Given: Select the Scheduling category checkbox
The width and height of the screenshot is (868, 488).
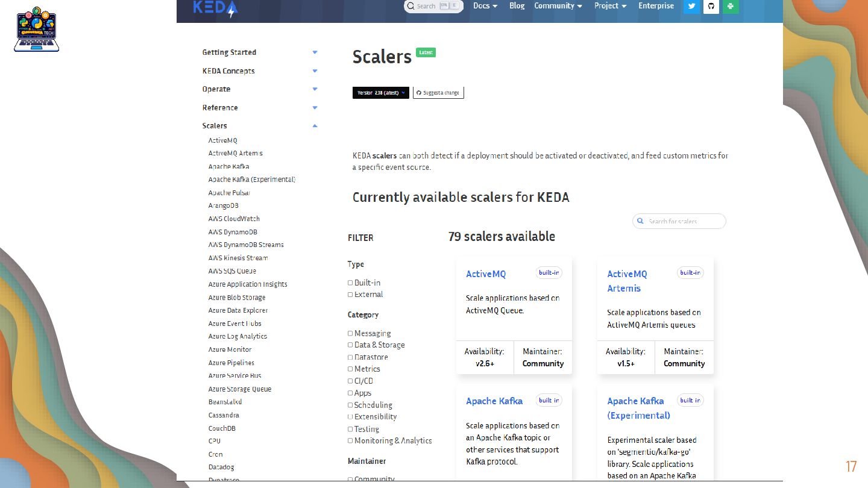Looking at the screenshot, I should (x=350, y=405).
